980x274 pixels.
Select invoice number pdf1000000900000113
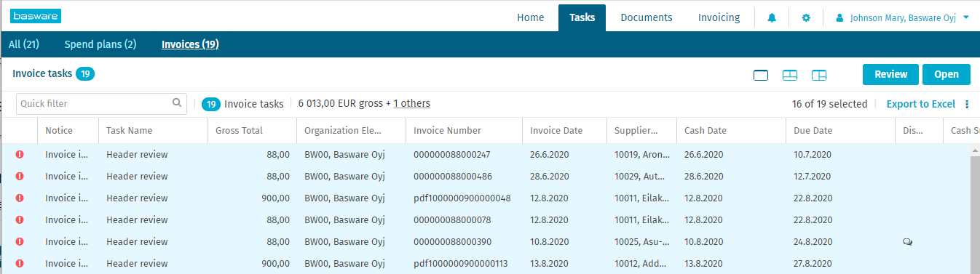461,263
